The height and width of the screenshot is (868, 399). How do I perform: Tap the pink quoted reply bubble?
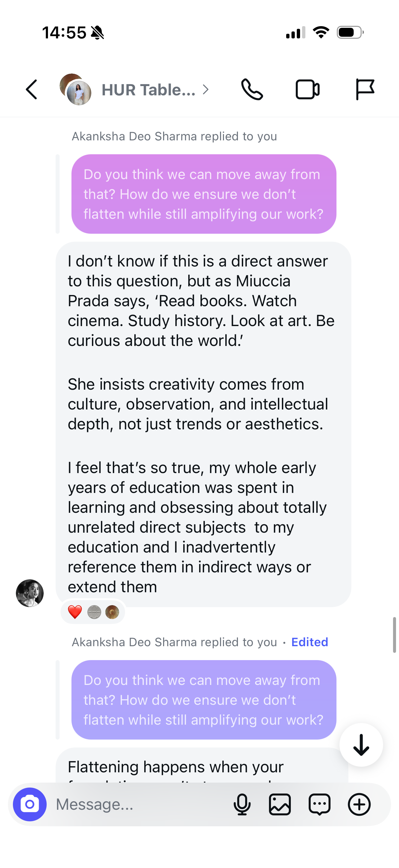(x=204, y=194)
